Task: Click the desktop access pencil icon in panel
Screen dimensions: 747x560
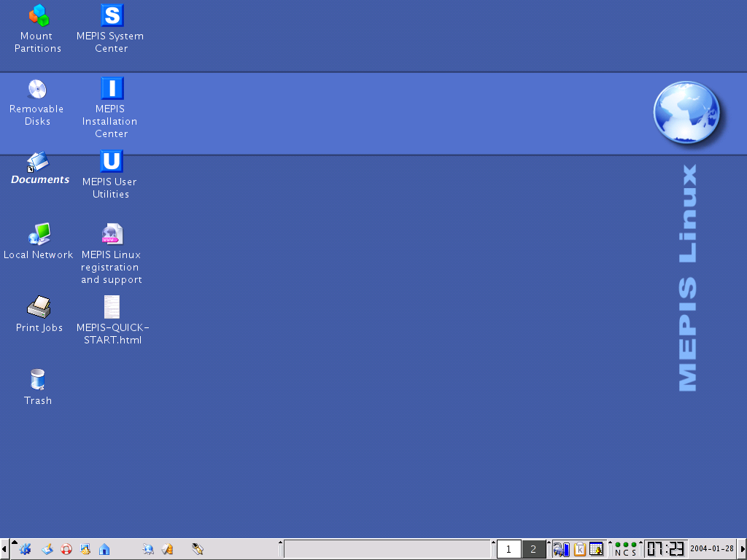Action: tap(47, 550)
